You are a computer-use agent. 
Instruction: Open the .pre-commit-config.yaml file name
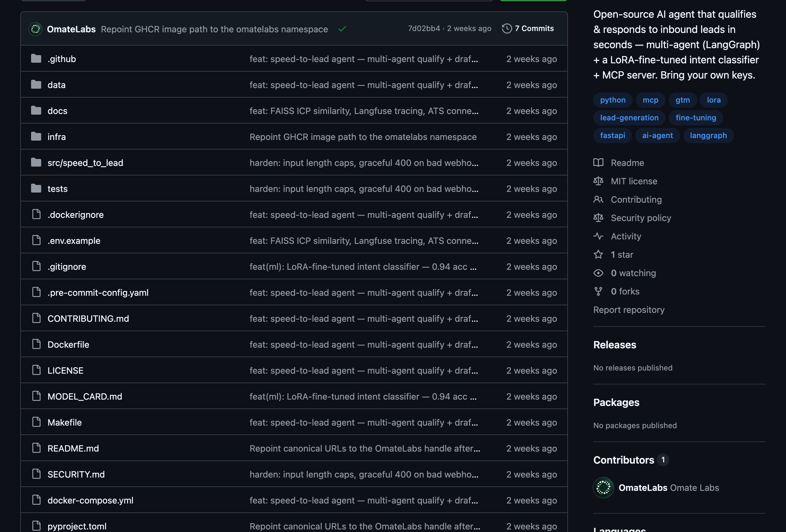tap(98, 293)
